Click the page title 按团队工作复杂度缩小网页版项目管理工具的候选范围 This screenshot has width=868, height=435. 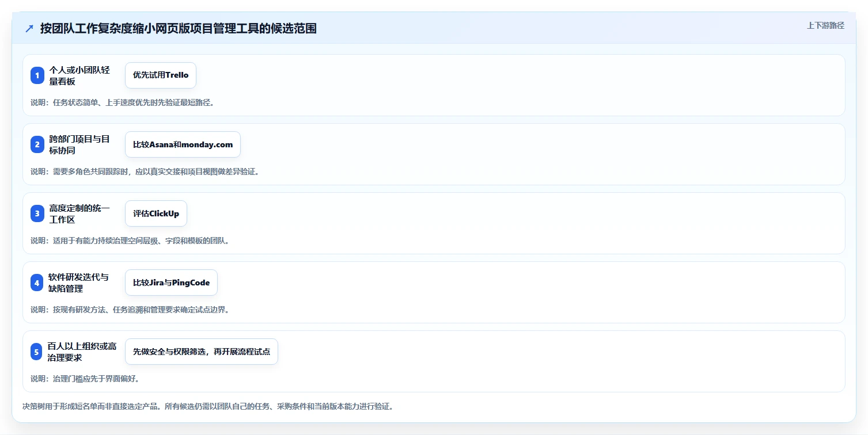pos(178,28)
